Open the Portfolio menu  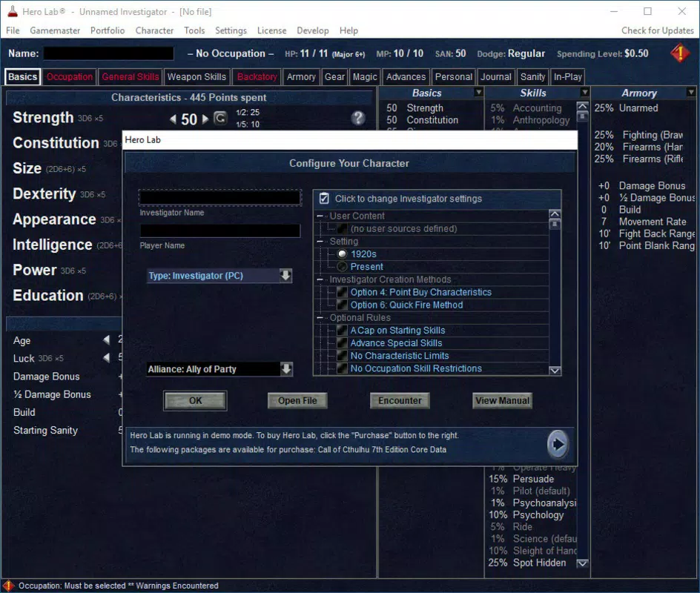coord(108,30)
